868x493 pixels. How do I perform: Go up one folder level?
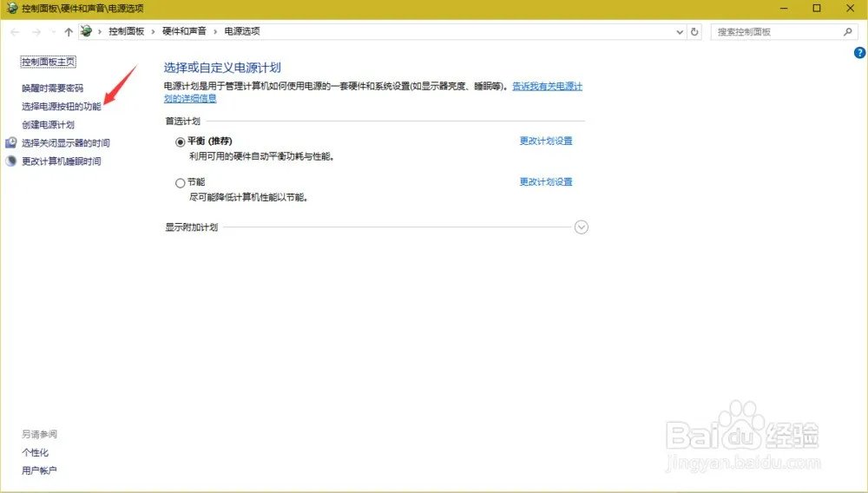[69, 32]
